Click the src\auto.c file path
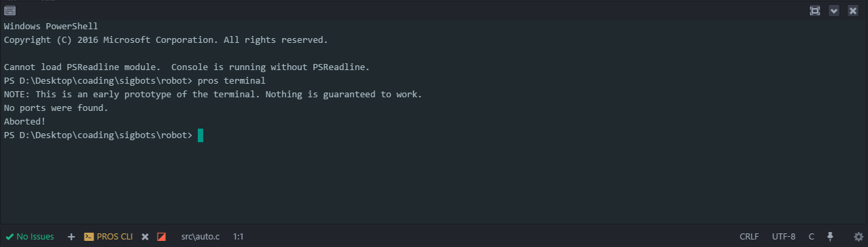 click(x=201, y=237)
